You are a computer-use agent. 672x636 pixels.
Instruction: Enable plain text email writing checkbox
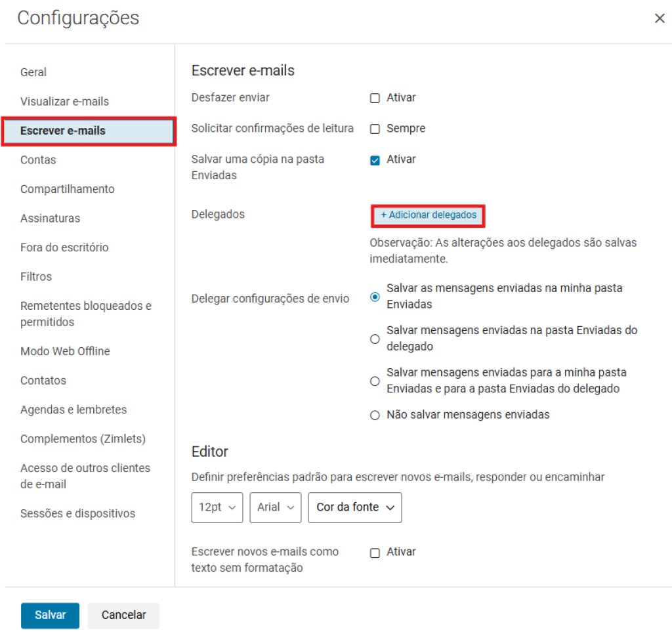375,553
